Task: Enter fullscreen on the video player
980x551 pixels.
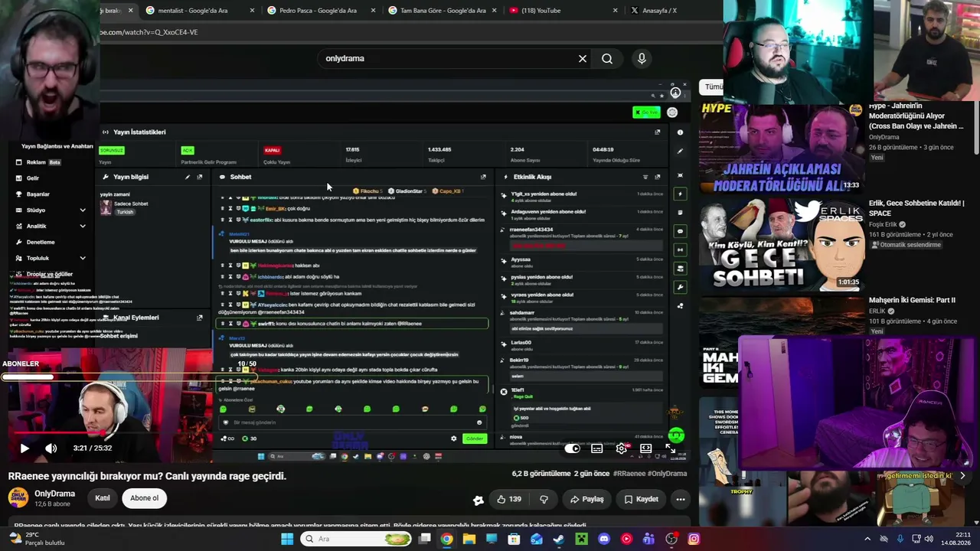Action: coord(671,448)
